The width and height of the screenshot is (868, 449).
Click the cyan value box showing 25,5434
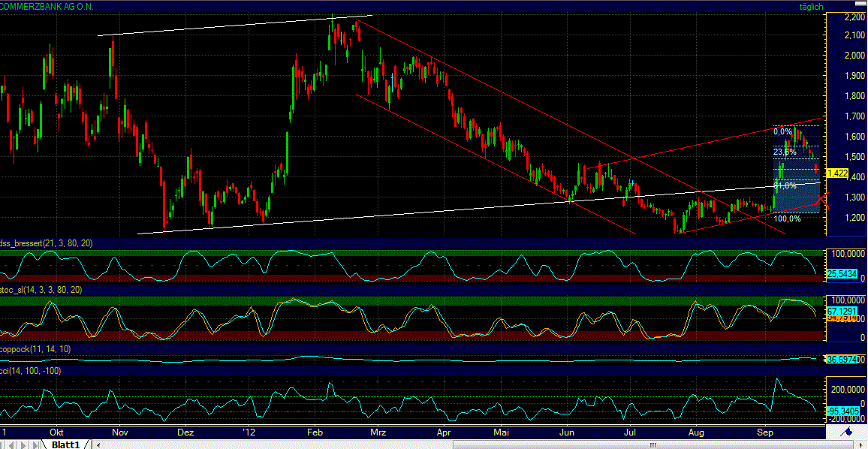pyautogui.click(x=842, y=274)
